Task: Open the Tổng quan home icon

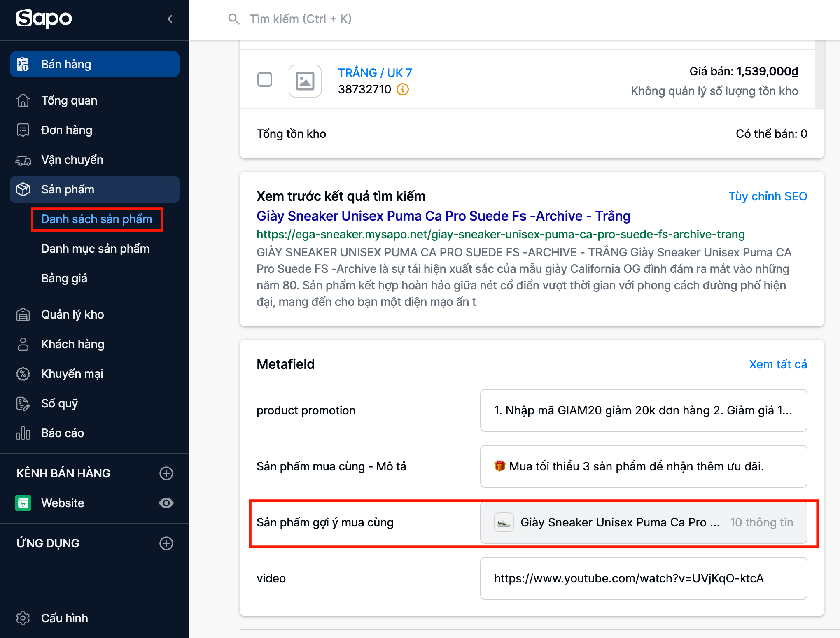Action: (x=23, y=100)
